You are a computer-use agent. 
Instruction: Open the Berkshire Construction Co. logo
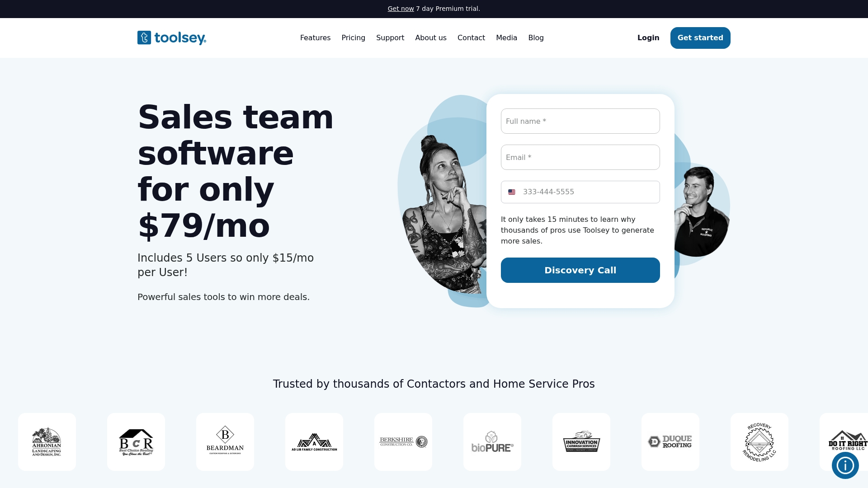[403, 442]
